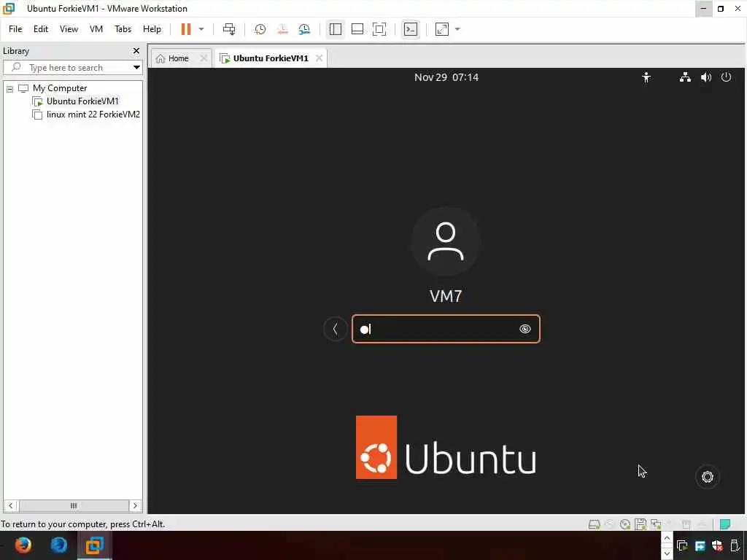747x560 pixels.
Task: Open the Help menu
Action: [x=152, y=29]
